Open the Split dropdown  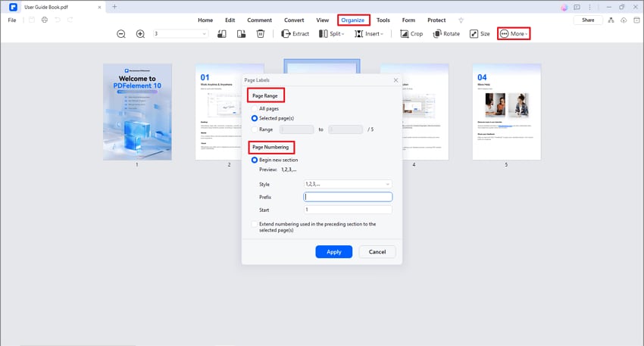tap(331, 34)
